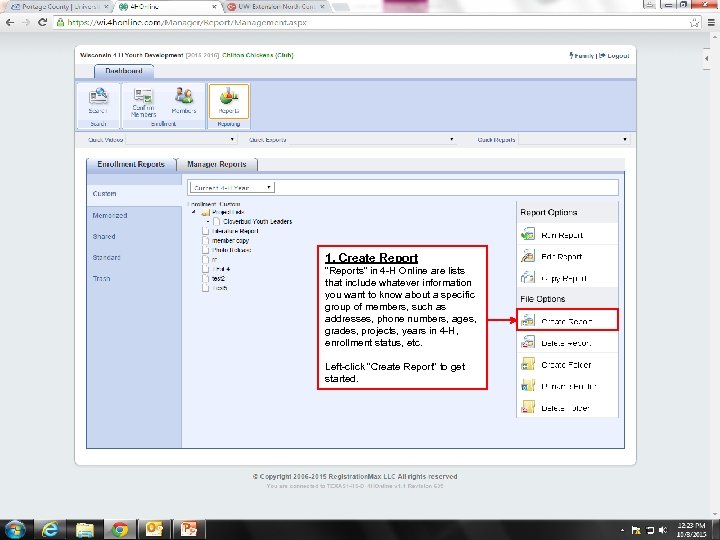Select the test2 report
Viewport: 720px width, 540px height.
click(218, 279)
